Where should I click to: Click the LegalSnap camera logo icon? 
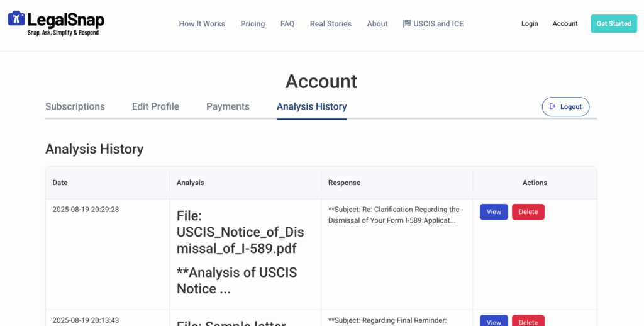(x=16, y=18)
